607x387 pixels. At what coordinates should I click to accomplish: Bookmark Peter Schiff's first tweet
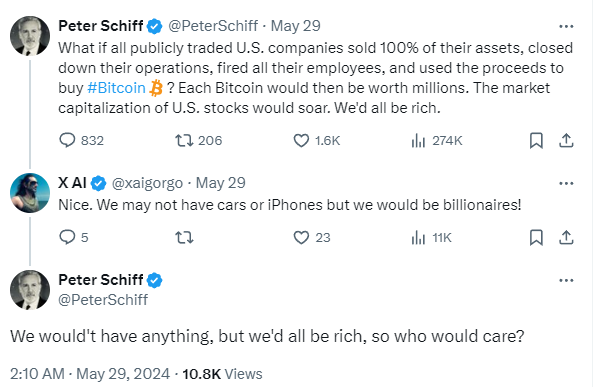tap(536, 140)
